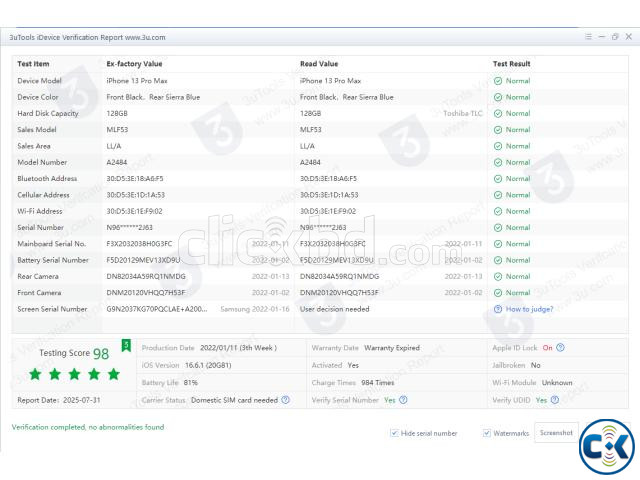Click the Samsung 2022-01-16 screen date
Screen dimensions: 640x480
[255, 309]
